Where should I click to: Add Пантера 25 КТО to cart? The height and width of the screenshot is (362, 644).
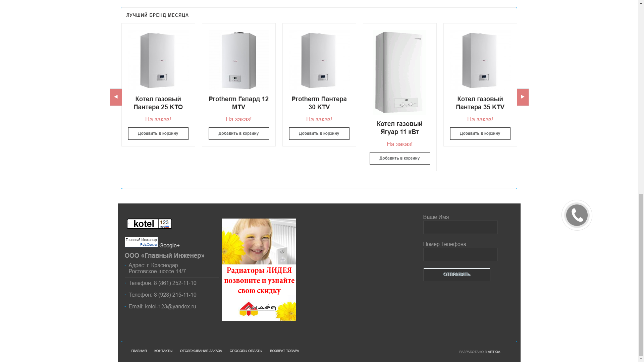(158, 133)
